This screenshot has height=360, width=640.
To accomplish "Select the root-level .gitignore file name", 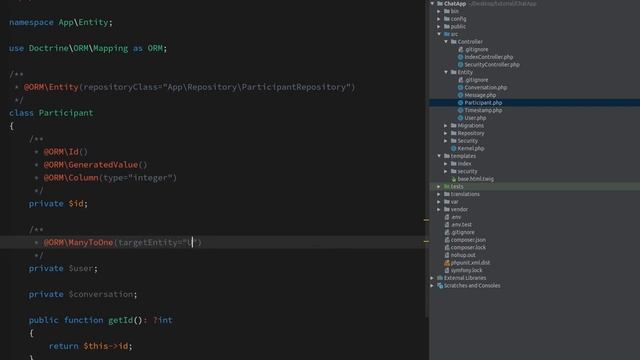I will (463, 232).
